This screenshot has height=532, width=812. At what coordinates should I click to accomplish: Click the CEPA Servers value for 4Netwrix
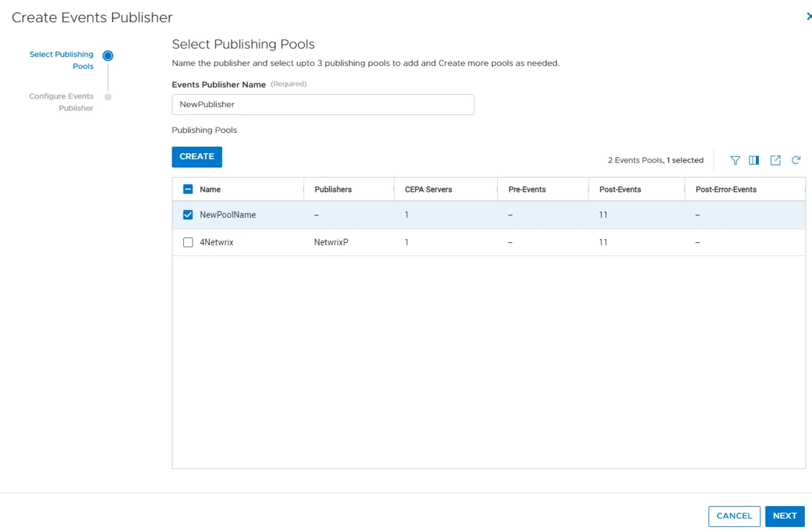pyautogui.click(x=407, y=242)
